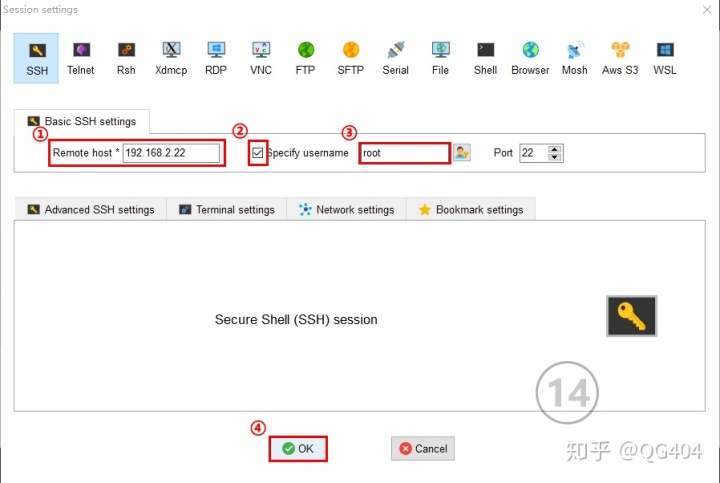Focus the Remote host input field
720x483 pixels.
coord(171,153)
